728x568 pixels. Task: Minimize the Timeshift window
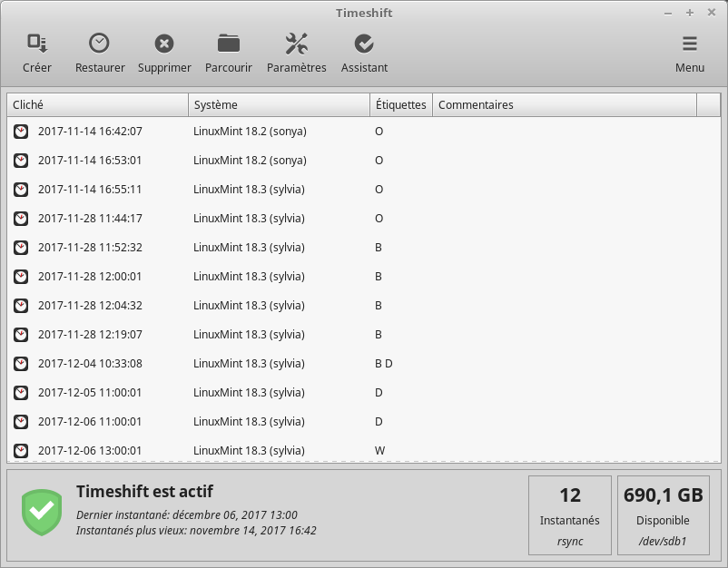[x=668, y=14]
